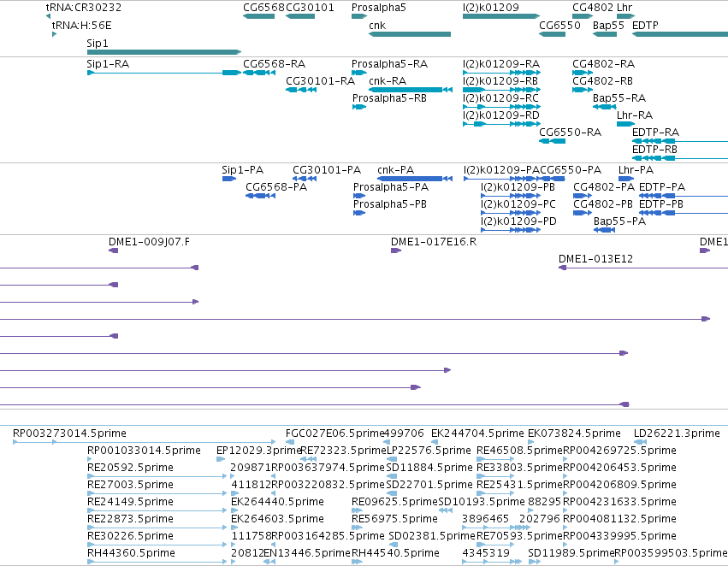Open the CG6568-PA protein label

point(276,187)
